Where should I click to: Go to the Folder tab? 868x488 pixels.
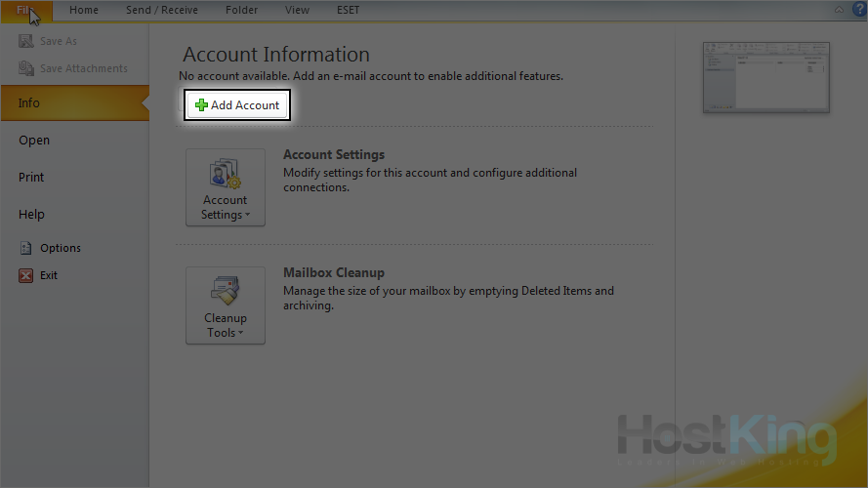241,11
